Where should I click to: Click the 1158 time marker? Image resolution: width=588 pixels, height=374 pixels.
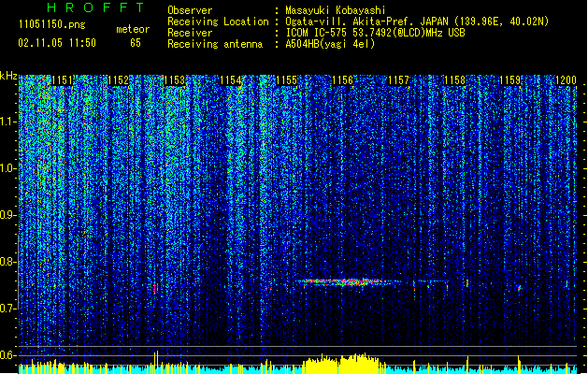454,80
